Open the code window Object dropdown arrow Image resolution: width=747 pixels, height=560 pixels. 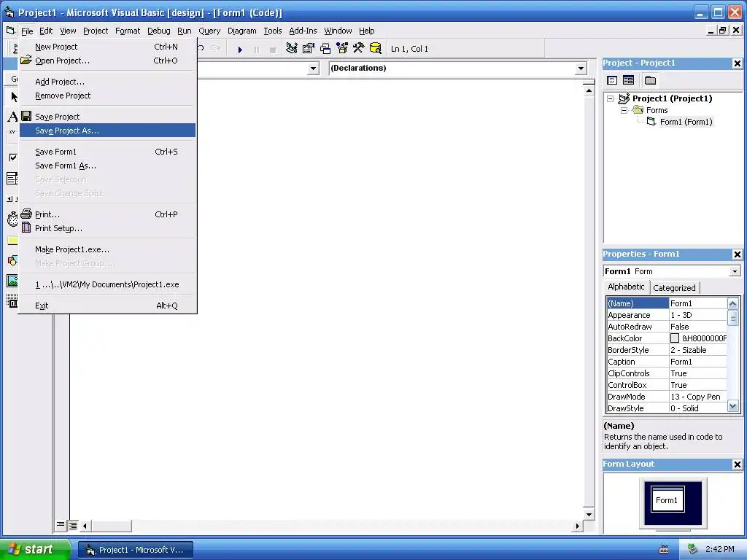[x=313, y=69]
